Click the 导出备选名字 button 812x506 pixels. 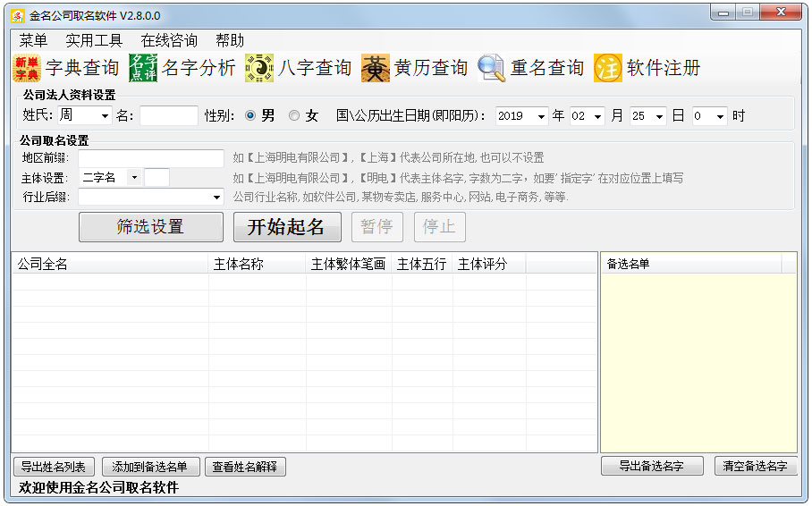click(652, 466)
